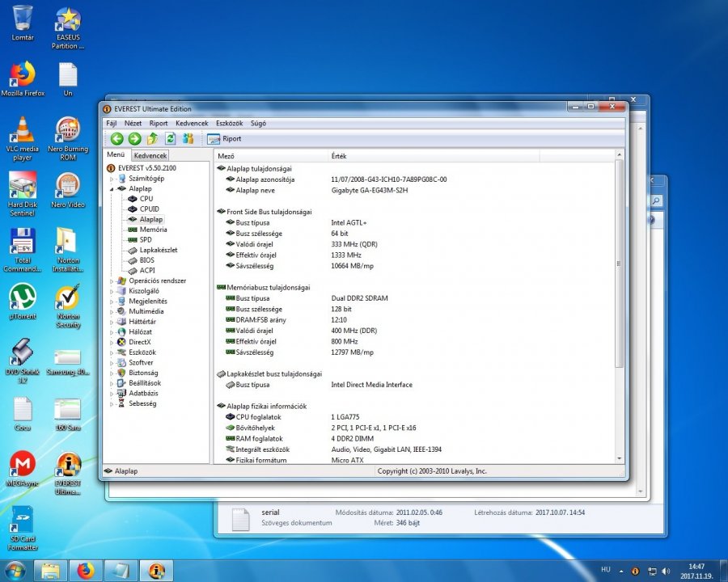This screenshot has width=728, height=582.
Task: Switch to the Kedvencek tab in left panel
Action: click(x=150, y=155)
